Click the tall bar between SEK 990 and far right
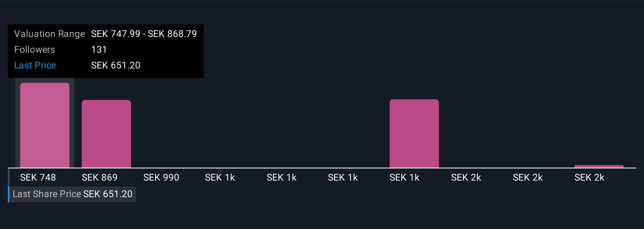Viewport: 644px width, 229px height. pos(414,133)
